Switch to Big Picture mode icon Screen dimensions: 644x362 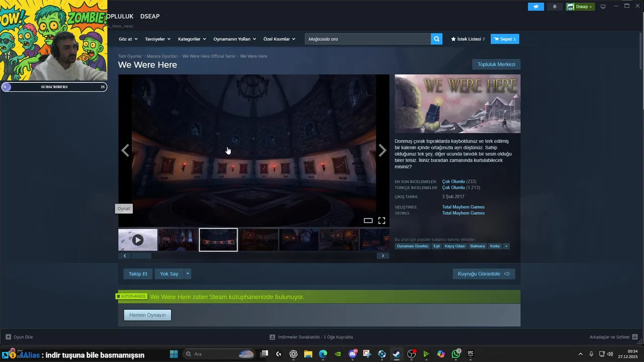tap(603, 7)
